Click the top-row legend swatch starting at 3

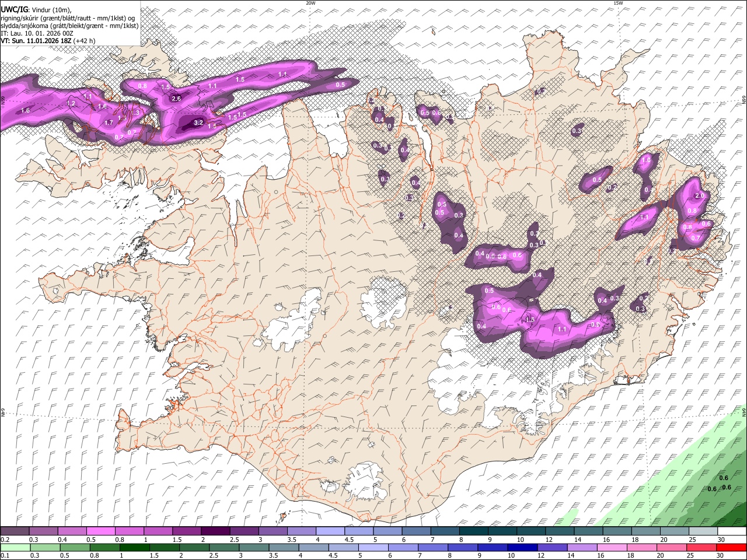tap(273, 531)
